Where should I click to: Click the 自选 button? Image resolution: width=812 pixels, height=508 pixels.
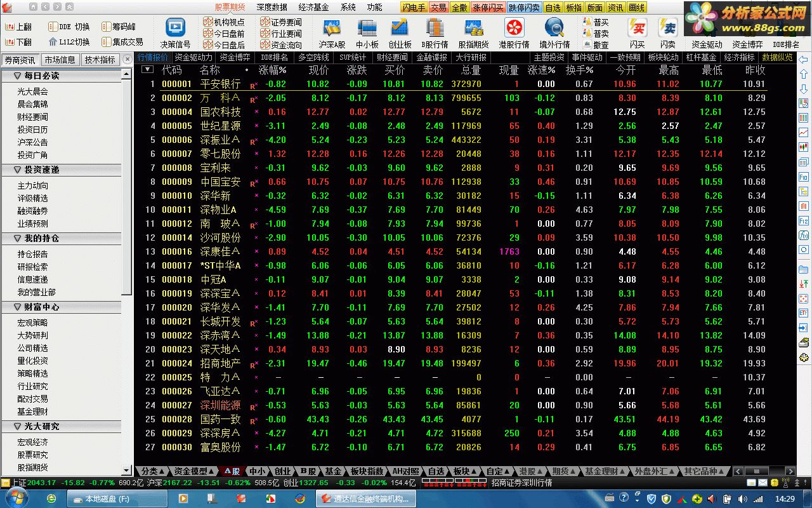[x=553, y=8]
